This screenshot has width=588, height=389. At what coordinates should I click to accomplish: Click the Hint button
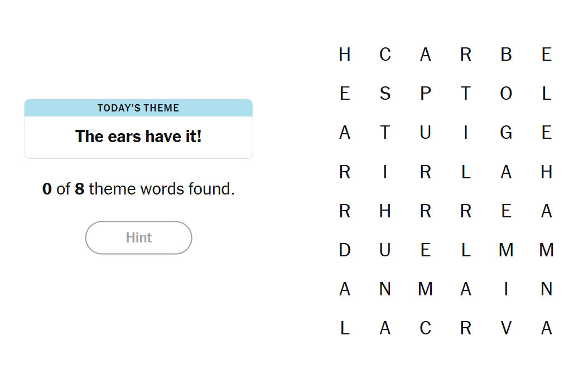[x=138, y=238]
